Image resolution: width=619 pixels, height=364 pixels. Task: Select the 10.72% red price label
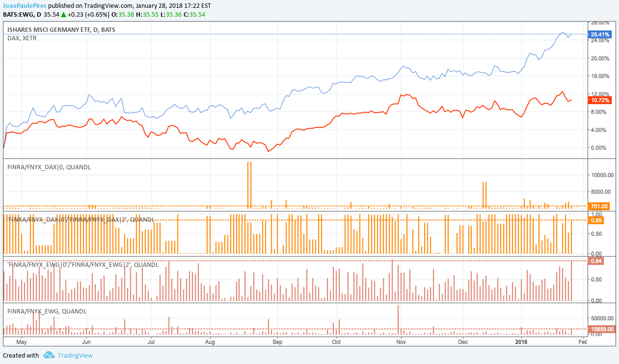(x=599, y=100)
